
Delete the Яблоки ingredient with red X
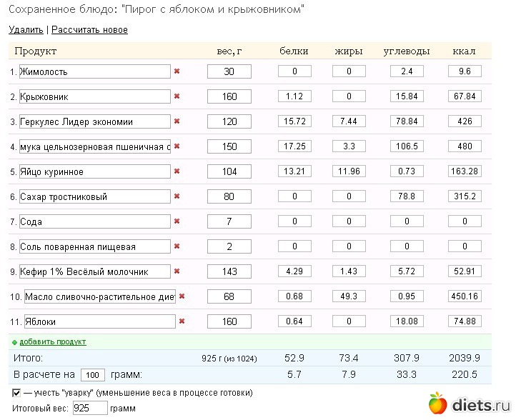182,321
